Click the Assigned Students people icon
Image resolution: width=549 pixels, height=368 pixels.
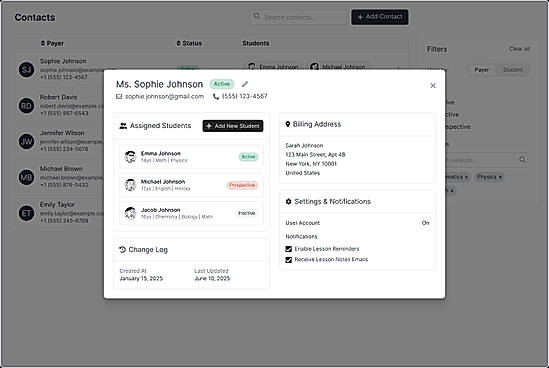[x=123, y=126]
